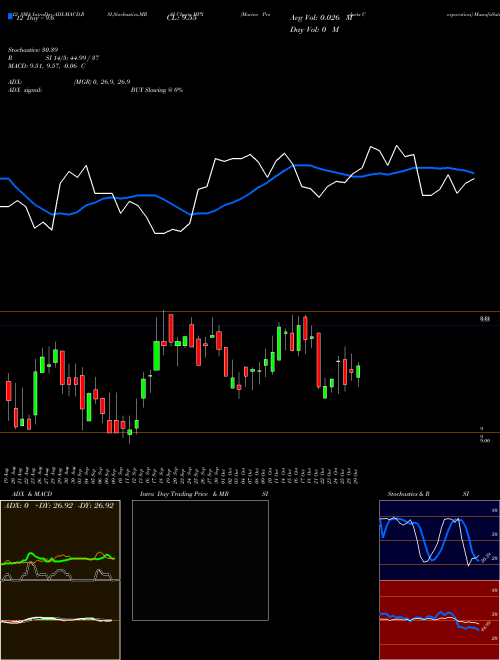Click the 'MACD: 9.51, 9.57, -0.06 C' line
This screenshot has width=500, height=660.
(47, 66)
